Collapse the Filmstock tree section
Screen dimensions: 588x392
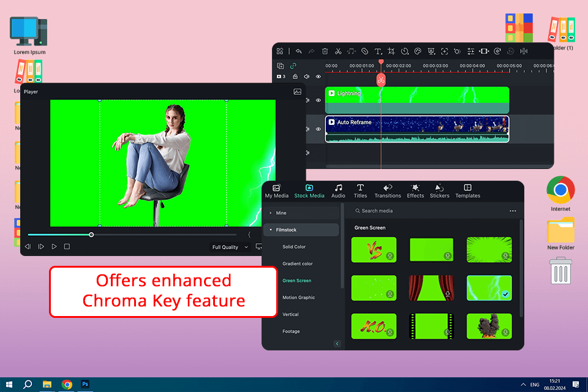(x=271, y=230)
